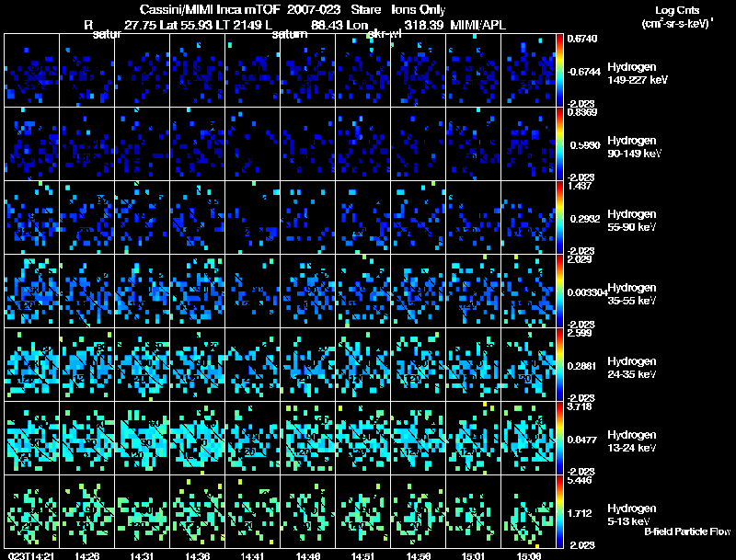Click the 13-24 keV panel at 14:36
736x560 pixels.
tap(197, 438)
